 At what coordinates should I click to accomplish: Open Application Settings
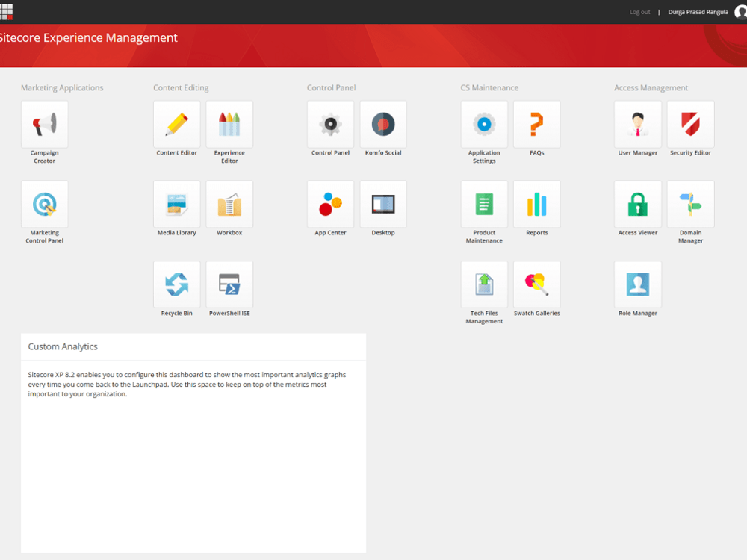pos(484,124)
